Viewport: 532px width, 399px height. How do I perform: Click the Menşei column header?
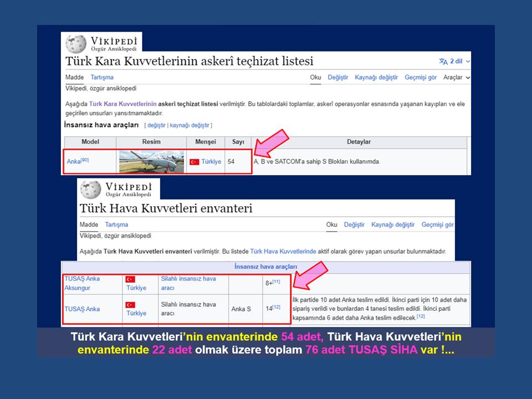pyautogui.click(x=206, y=142)
